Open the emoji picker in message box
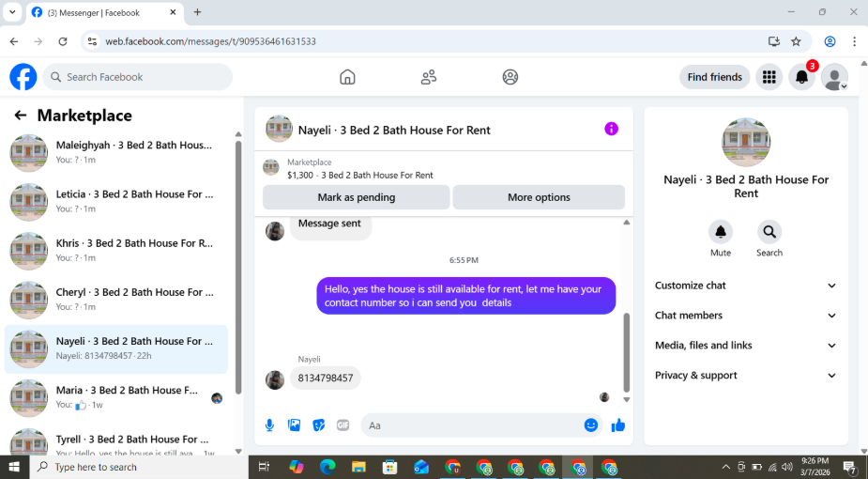Image resolution: width=868 pixels, height=479 pixels. [x=590, y=425]
